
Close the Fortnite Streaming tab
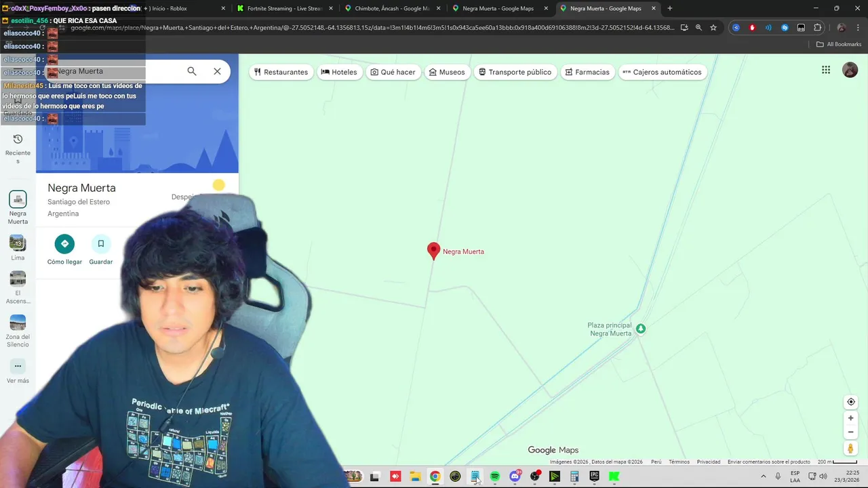point(331,8)
